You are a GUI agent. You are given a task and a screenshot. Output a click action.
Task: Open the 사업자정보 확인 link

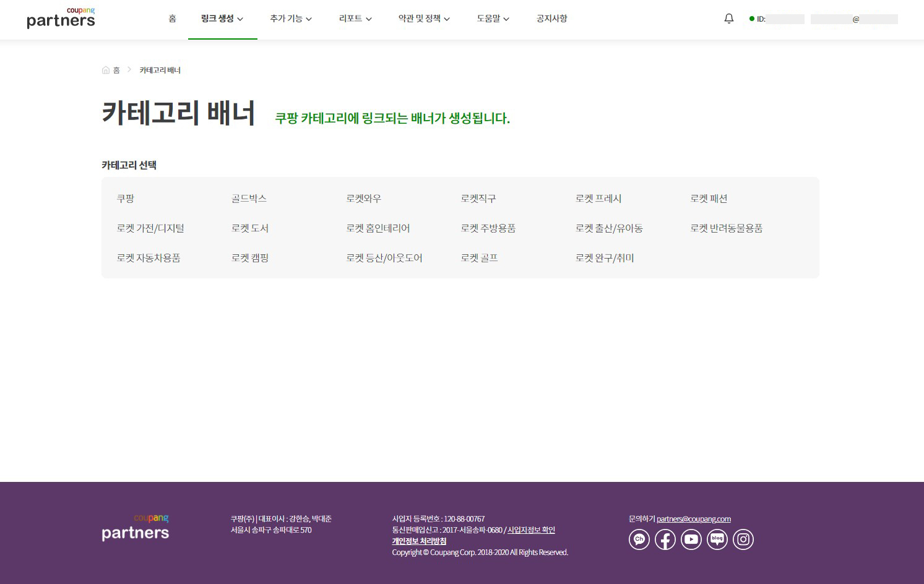(531, 530)
